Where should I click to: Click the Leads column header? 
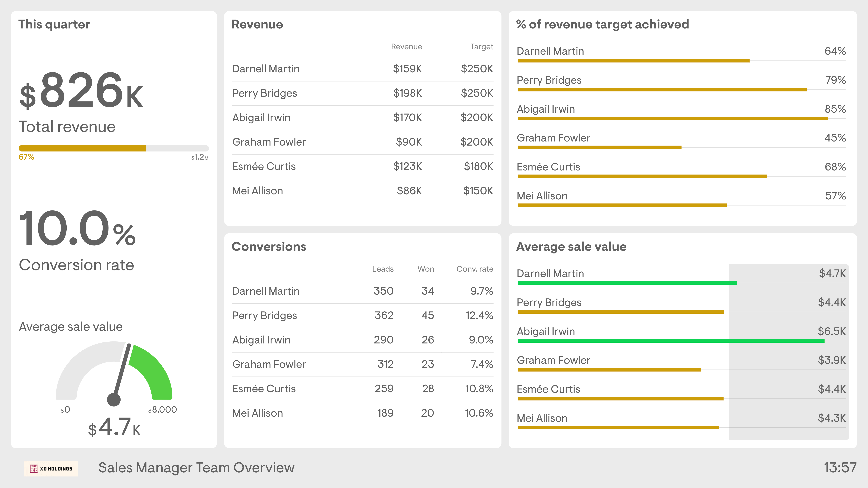pos(382,269)
